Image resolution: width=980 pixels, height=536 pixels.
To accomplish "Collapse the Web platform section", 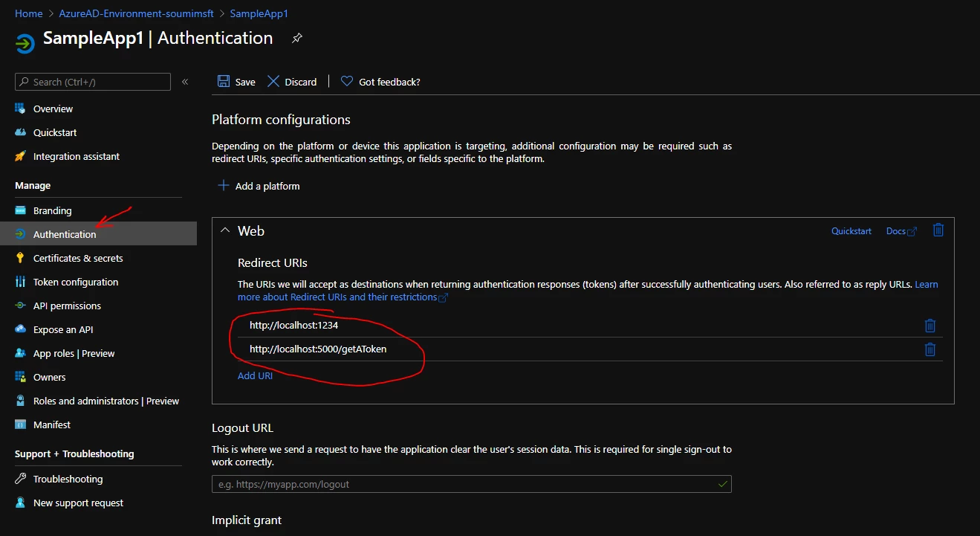I will click(225, 230).
